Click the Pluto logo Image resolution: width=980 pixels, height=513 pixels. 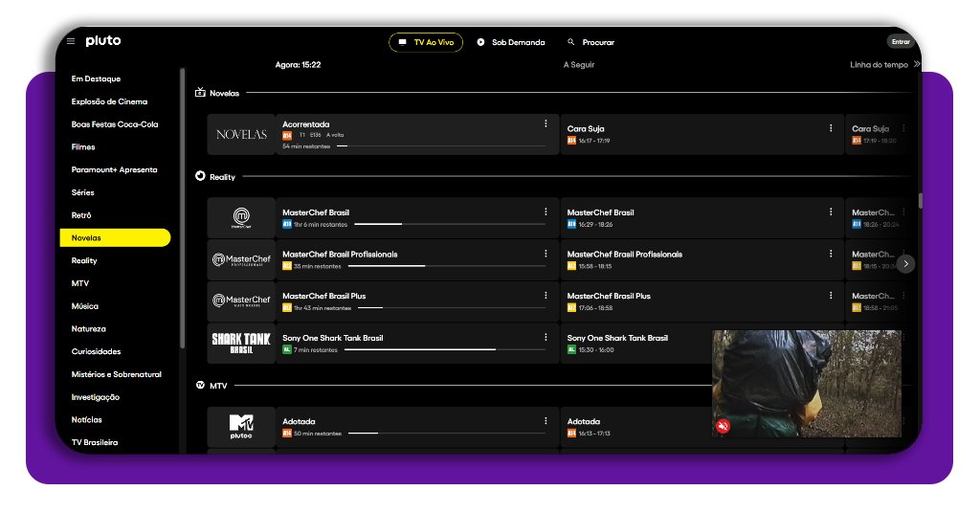coord(102,41)
